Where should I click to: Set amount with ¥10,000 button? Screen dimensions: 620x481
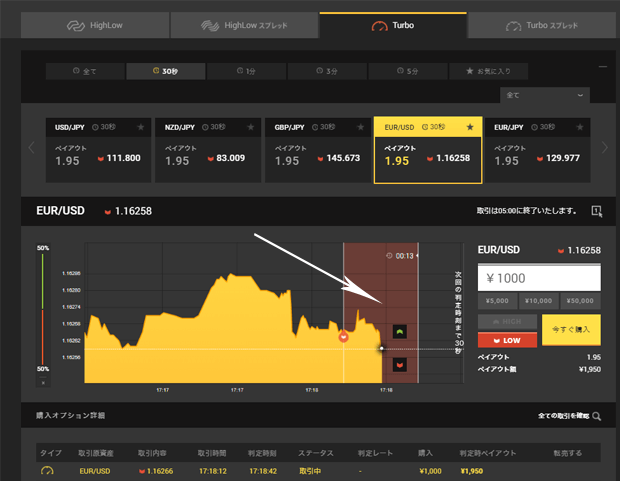[x=538, y=301]
